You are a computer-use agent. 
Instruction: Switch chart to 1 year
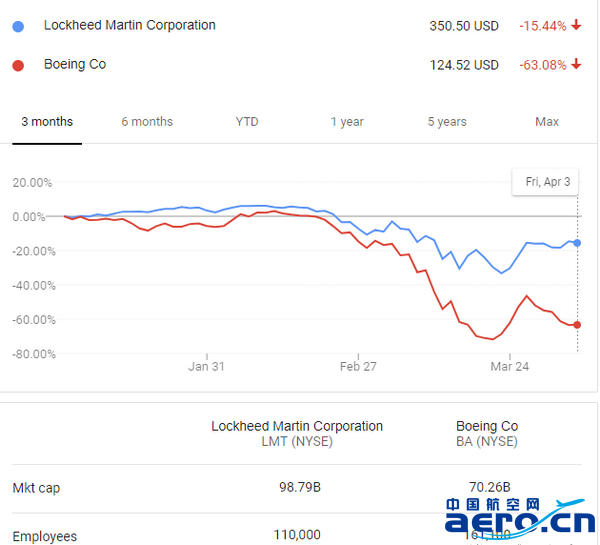(x=347, y=122)
